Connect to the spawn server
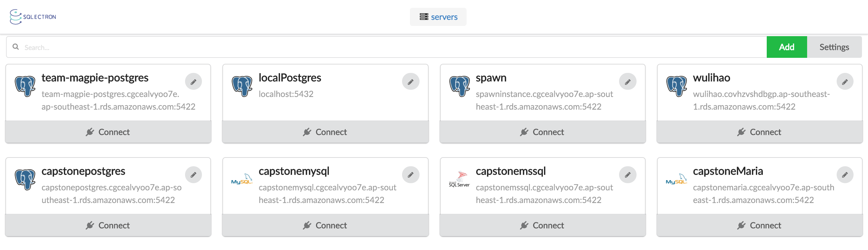This screenshot has width=868, height=250. [x=542, y=132]
